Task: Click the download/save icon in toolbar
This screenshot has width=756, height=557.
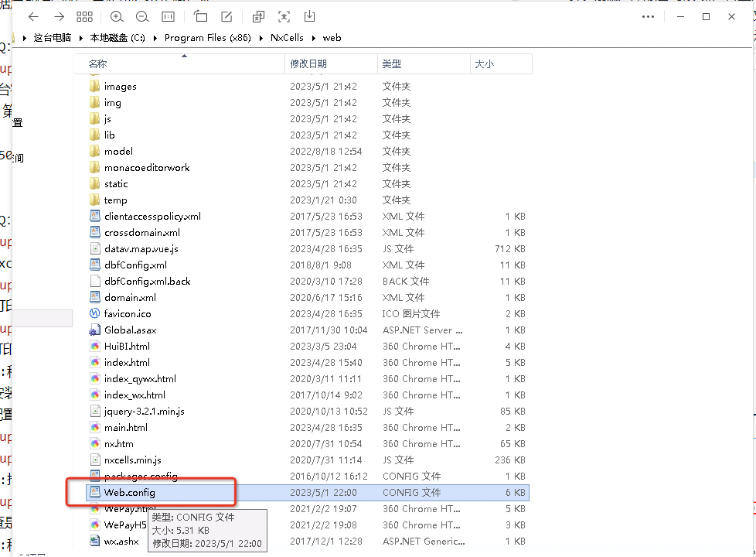Action: tap(309, 16)
